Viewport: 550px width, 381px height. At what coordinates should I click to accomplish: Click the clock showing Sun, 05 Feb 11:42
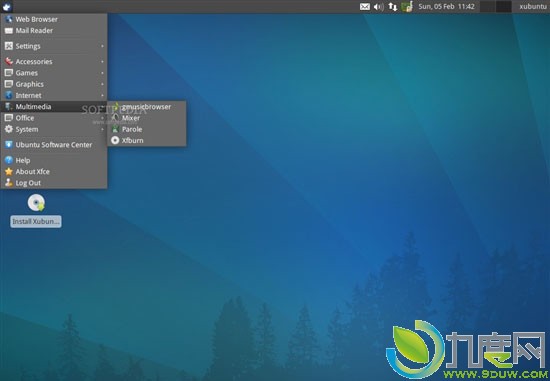click(x=446, y=6)
